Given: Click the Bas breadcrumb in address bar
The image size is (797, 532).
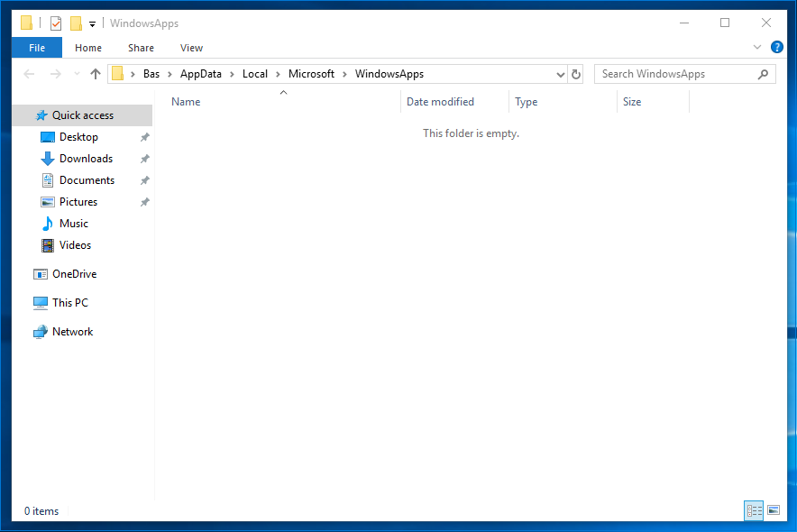Looking at the screenshot, I should pos(151,74).
